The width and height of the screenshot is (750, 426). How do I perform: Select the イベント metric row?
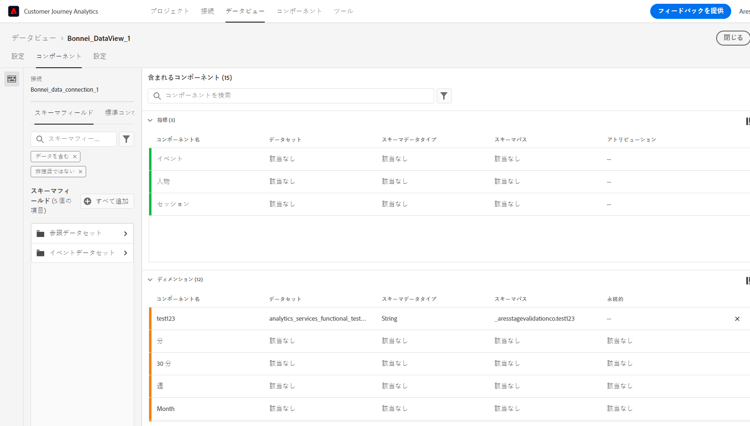pyautogui.click(x=450, y=159)
